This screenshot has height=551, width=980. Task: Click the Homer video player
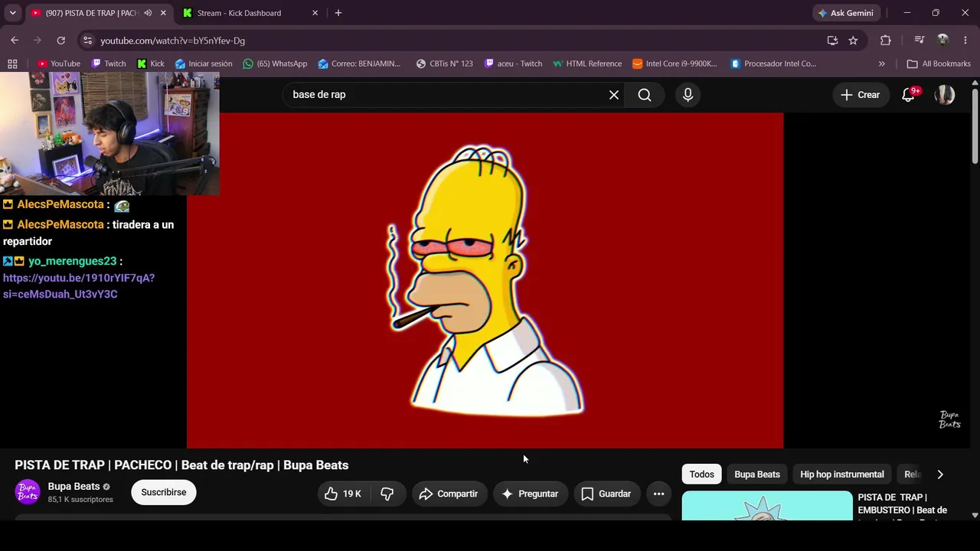click(485, 280)
